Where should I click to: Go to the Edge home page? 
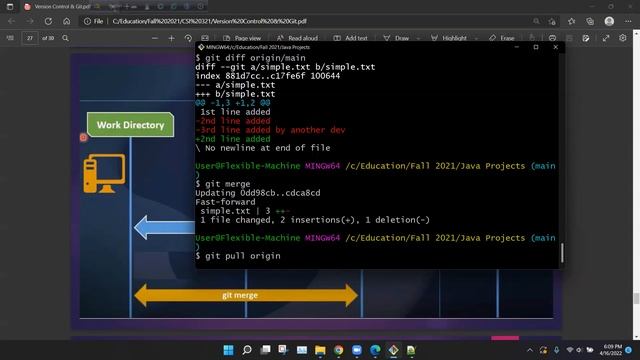pos(67,21)
